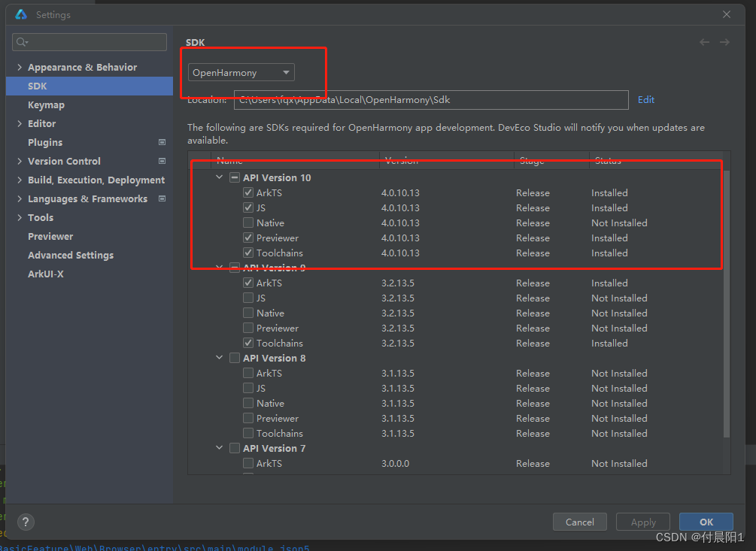Select the API Version 10 label
Screen dimensions: 756x551
(277, 177)
